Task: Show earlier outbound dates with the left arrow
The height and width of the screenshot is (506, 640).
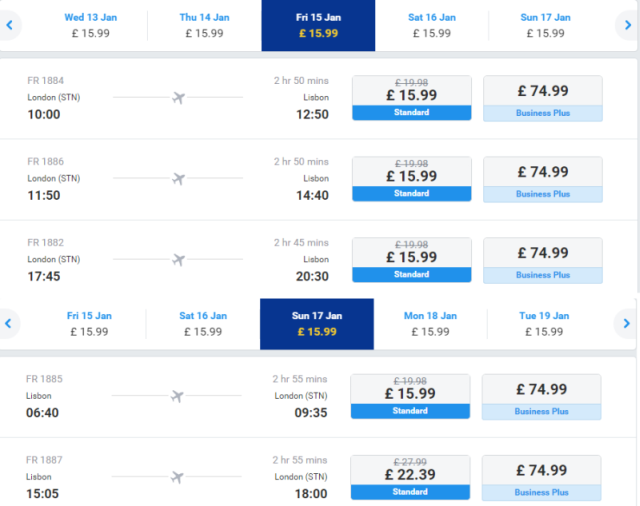Action: [9, 25]
